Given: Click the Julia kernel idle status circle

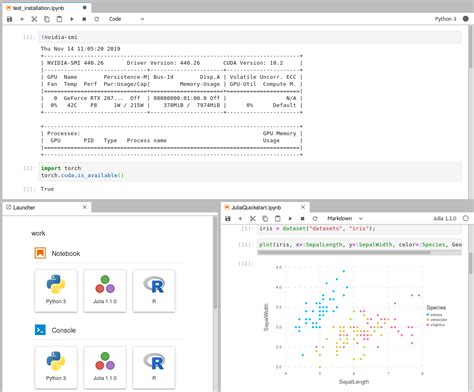Looking at the screenshot, I should click(466, 218).
